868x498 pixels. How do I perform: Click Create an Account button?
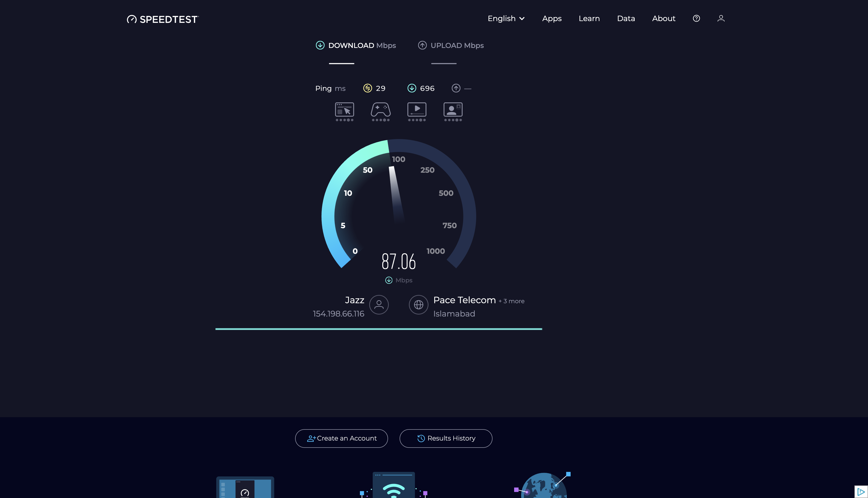click(341, 438)
